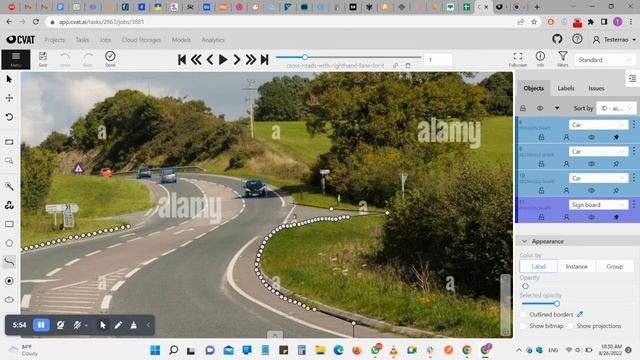The height and width of the screenshot is (360, 640).
Task: Open the three-dot menu for Sign board object
Action: pos(634,204)
